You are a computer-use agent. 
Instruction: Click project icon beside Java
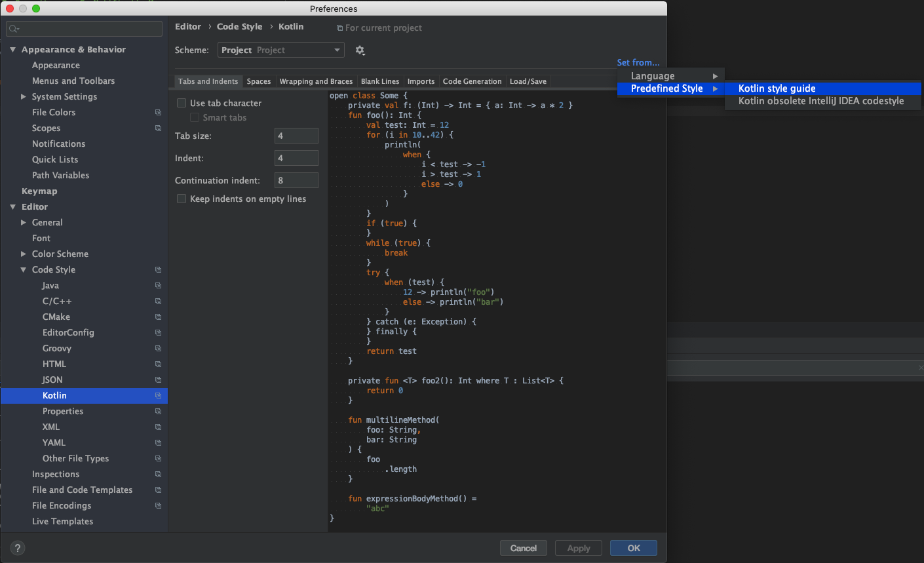click(158, 286)
